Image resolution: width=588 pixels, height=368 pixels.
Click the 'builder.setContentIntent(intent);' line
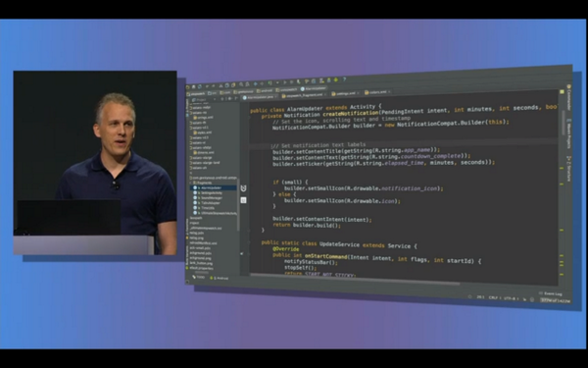pyautogui.click(x=322, y=219)
